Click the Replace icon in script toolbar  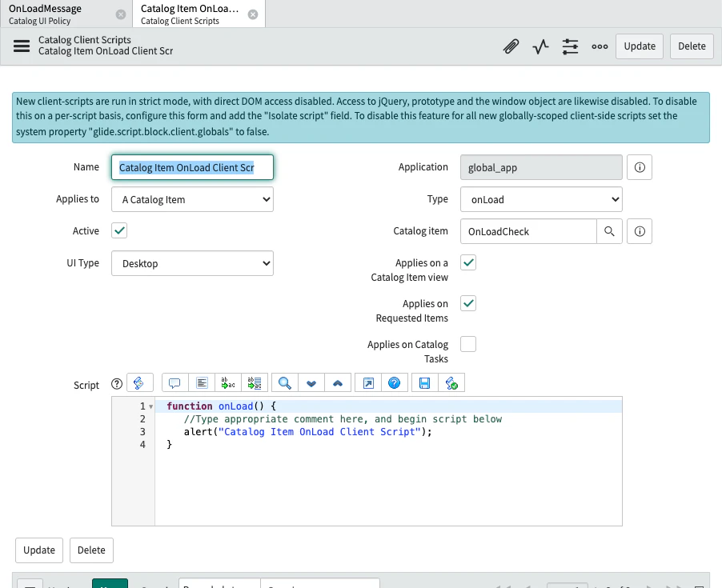click(228, 382)
